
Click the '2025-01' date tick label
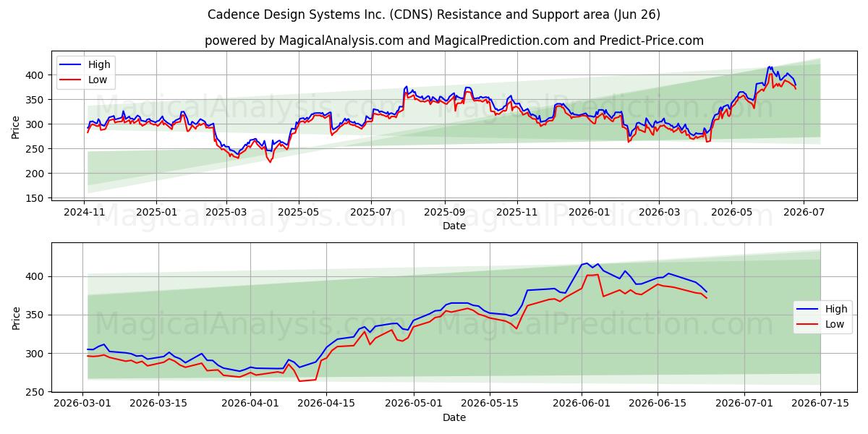coord(156,213)
